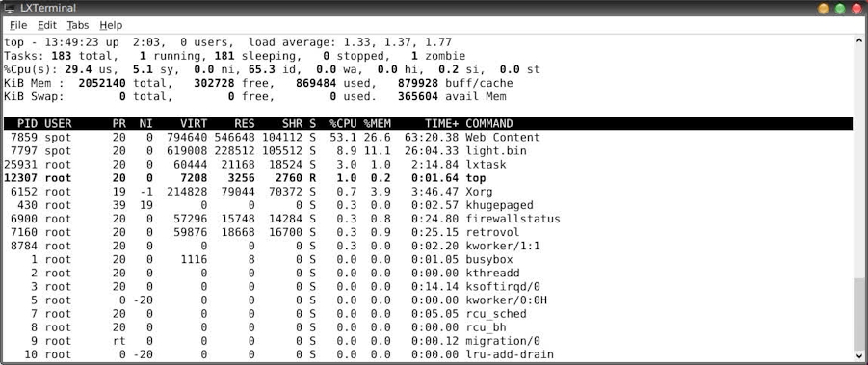Screen dimensions: 868x365
Task: Select the rcu_bh process name
Action: coord(487,326)
